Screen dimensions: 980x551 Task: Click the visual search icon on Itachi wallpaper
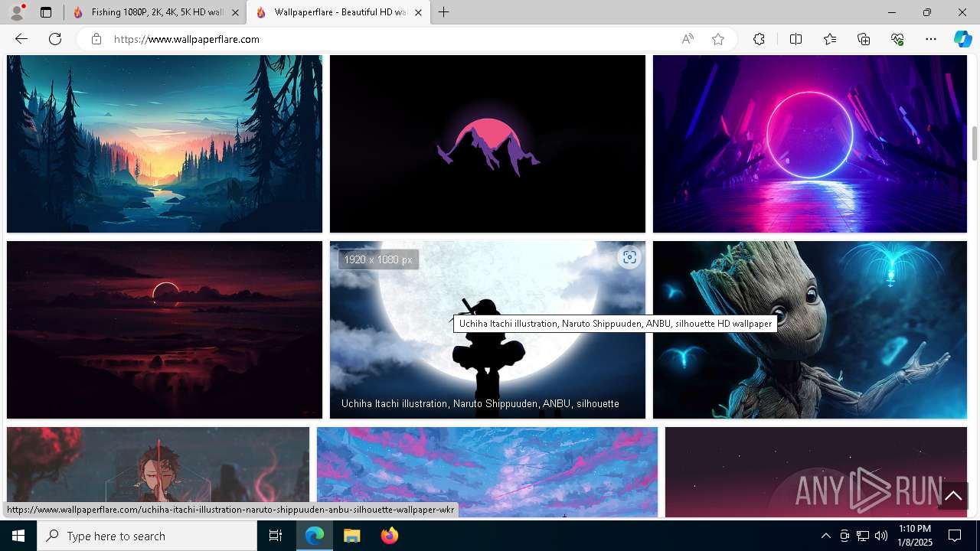pos(629,257)
